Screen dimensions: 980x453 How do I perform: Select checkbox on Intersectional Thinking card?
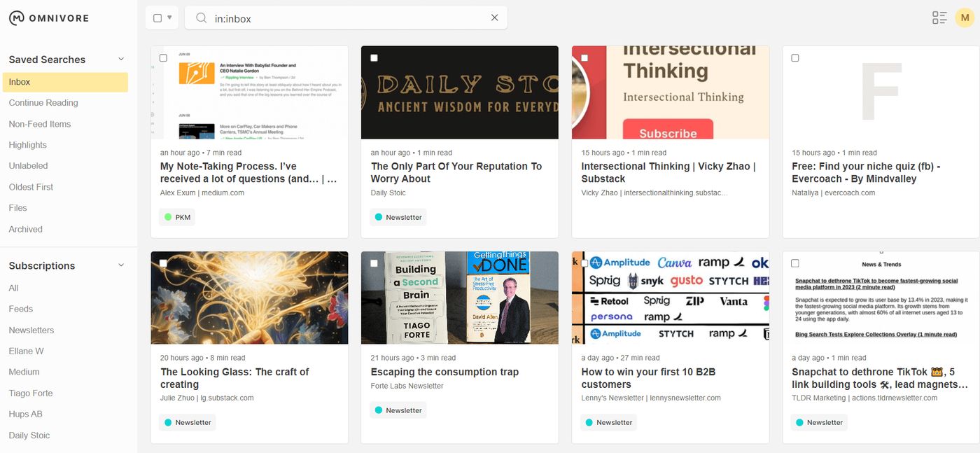click(584, 58)
